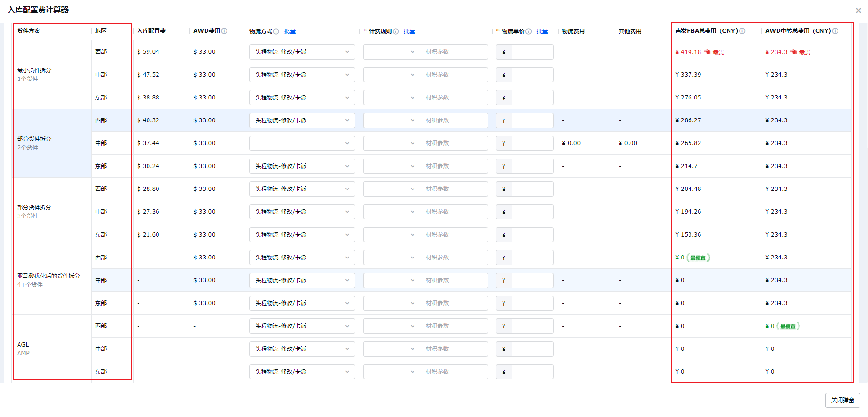The height and width of the screenshot is (417, 868).
Task: Click the info icon beside AWD费用 header
Action: click(224, 31)
